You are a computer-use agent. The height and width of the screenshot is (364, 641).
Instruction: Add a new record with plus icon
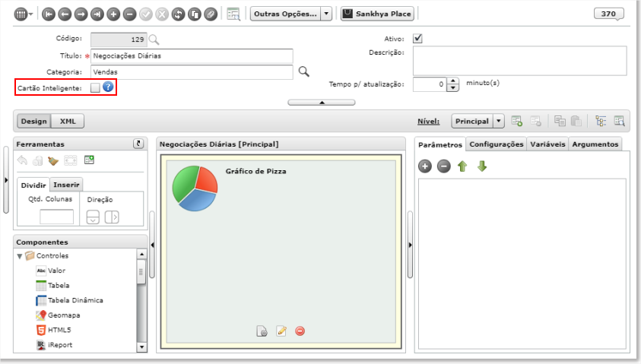click(x=113, y=14)
